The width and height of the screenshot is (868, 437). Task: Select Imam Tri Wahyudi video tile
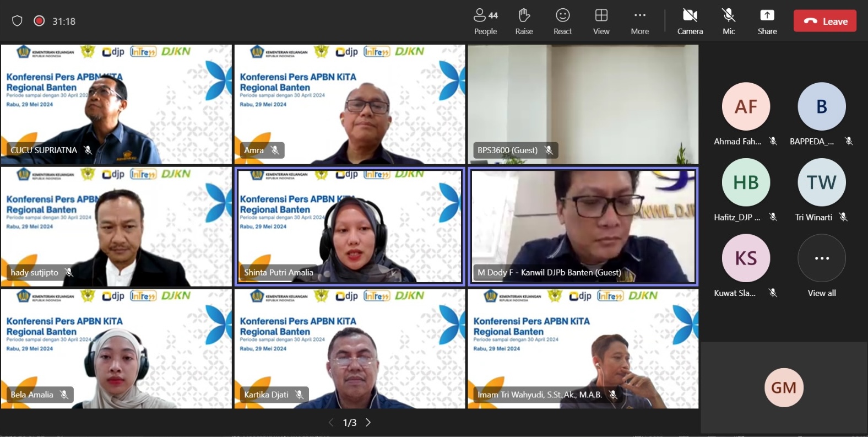[583, 349]
